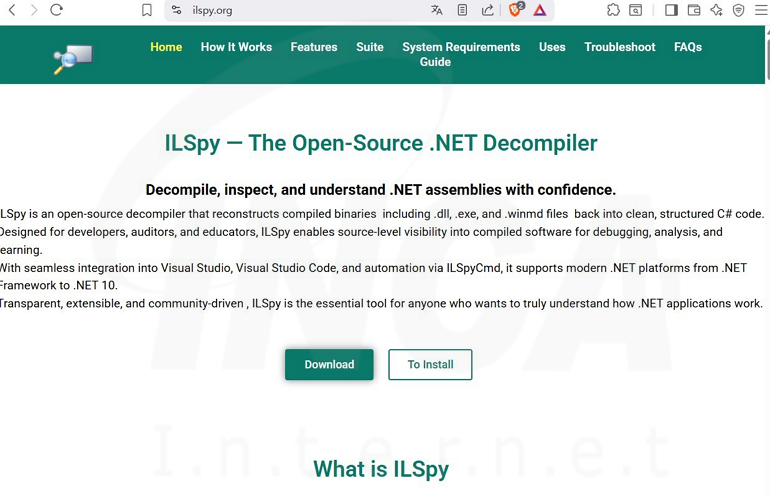The width and height of the screenshot is (770, 496).
Task: Bookmark this page with the bookmark icon
Action: [146, 10]
